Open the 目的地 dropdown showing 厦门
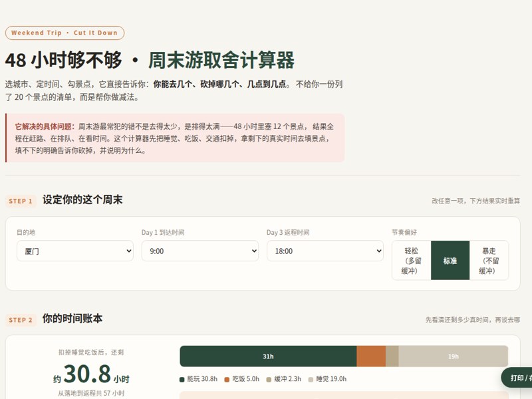The height and width of the screenshot is (399, 532). coord(75,251)
